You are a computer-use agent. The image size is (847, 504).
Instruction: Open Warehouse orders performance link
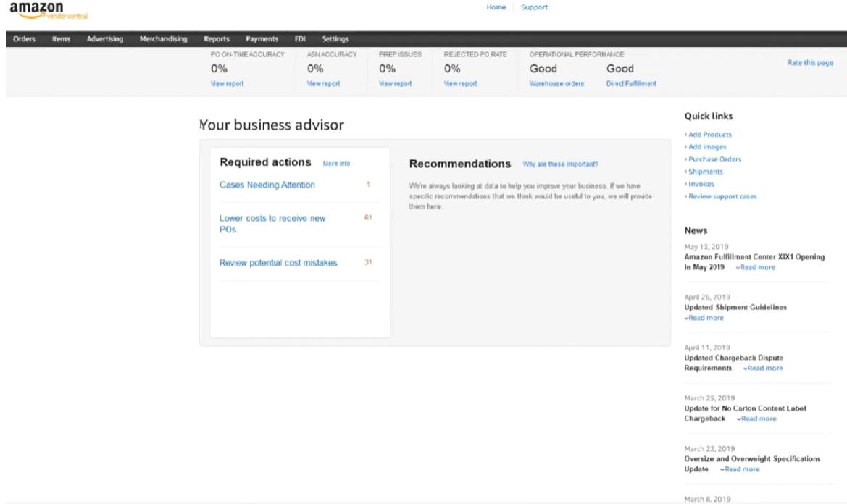[556, 84]
